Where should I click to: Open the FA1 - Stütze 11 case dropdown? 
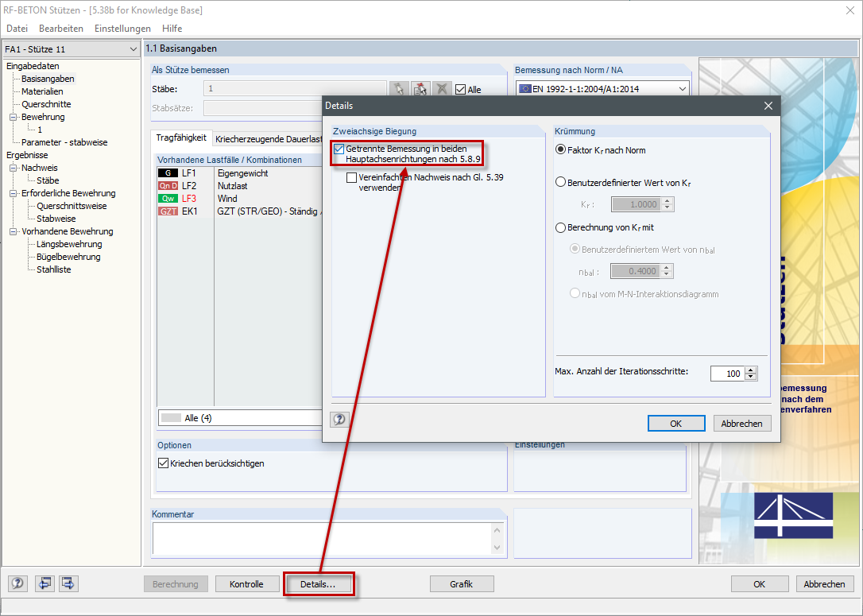133,49
